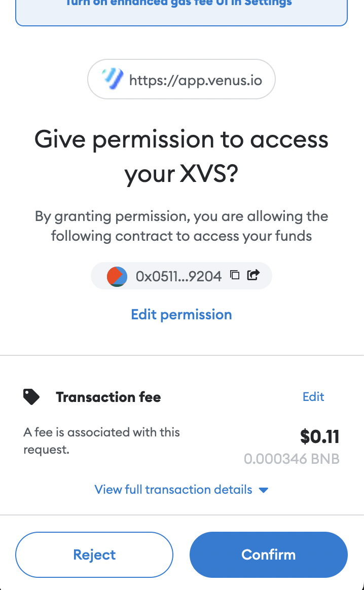Click the Edit permission link
Screen dimensions: 364x590
(x=181, y=315)
